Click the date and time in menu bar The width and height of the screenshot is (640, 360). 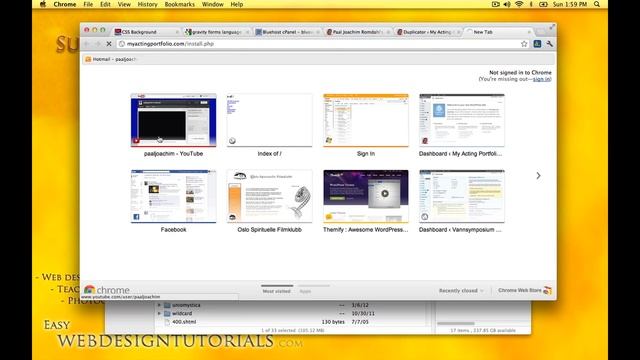pyautogui.click(x=570, y=4)
